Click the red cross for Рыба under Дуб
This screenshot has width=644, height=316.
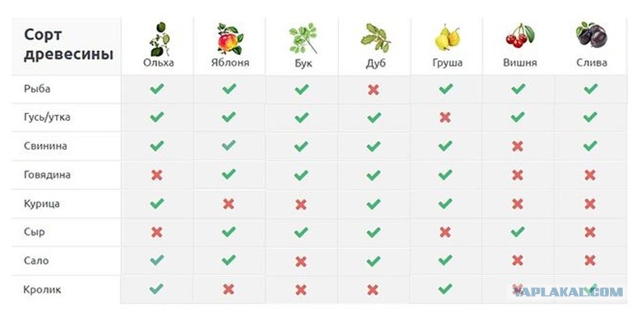pos(373,90)
